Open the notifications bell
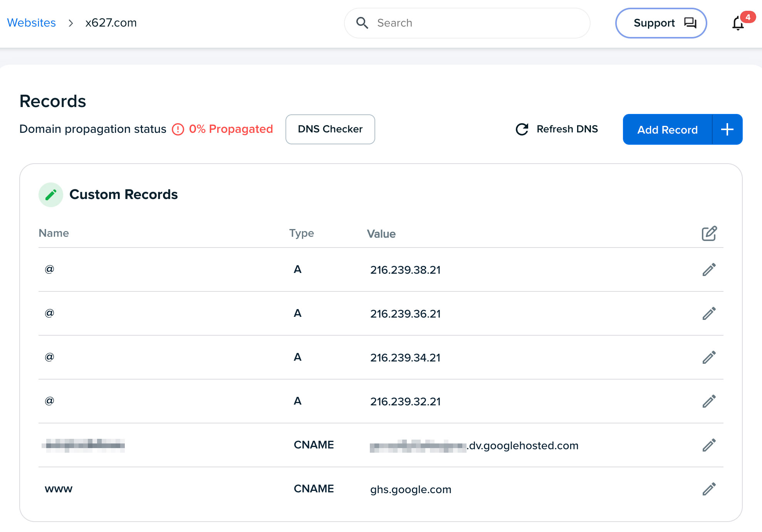762x532 pixels. click(x=738, y=23)
